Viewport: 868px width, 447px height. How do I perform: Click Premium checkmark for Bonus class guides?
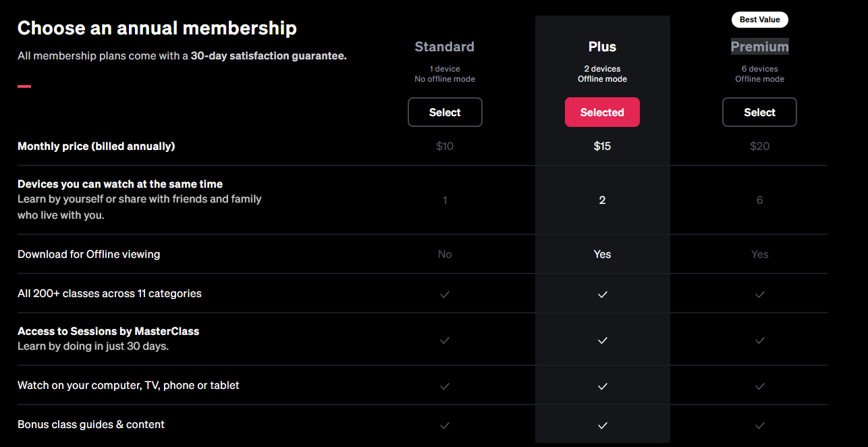pyautogui.click(x=760, y=425)
